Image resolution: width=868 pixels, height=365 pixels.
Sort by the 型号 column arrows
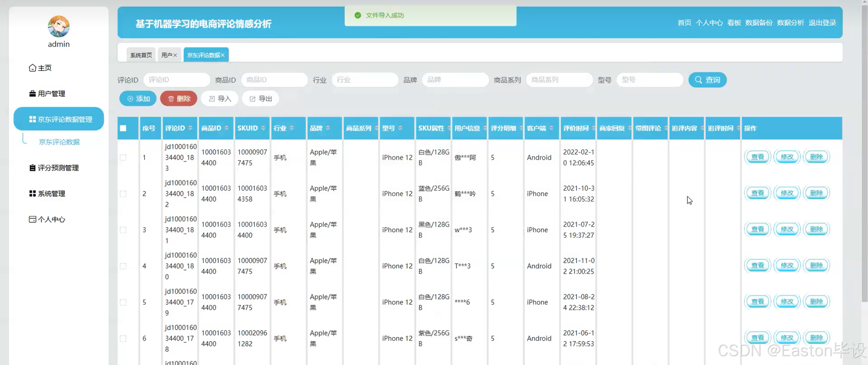400,128
